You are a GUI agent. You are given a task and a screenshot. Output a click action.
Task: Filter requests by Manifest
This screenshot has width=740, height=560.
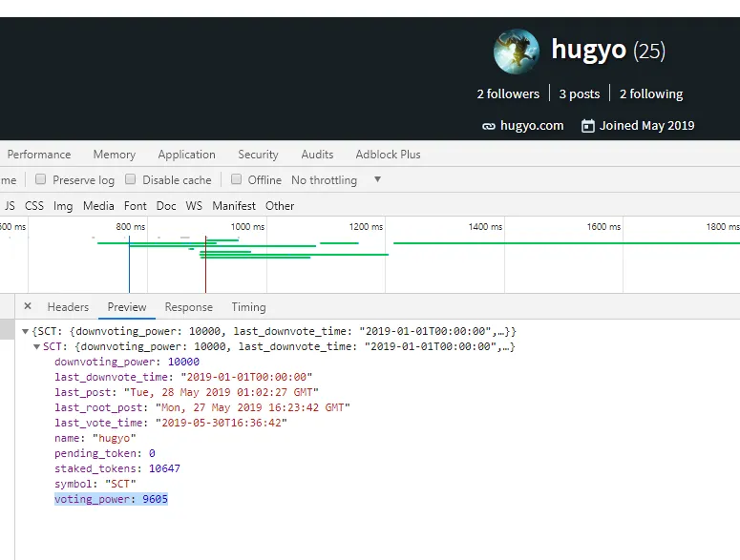[x=234, y=206]
